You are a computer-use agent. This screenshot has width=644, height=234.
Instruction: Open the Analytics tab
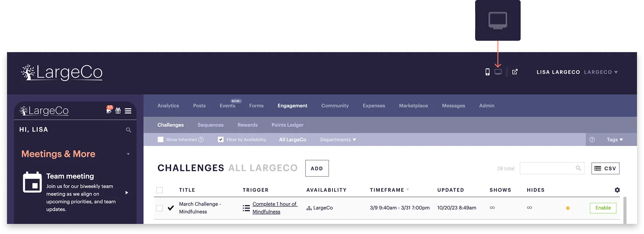pos(168,106)
